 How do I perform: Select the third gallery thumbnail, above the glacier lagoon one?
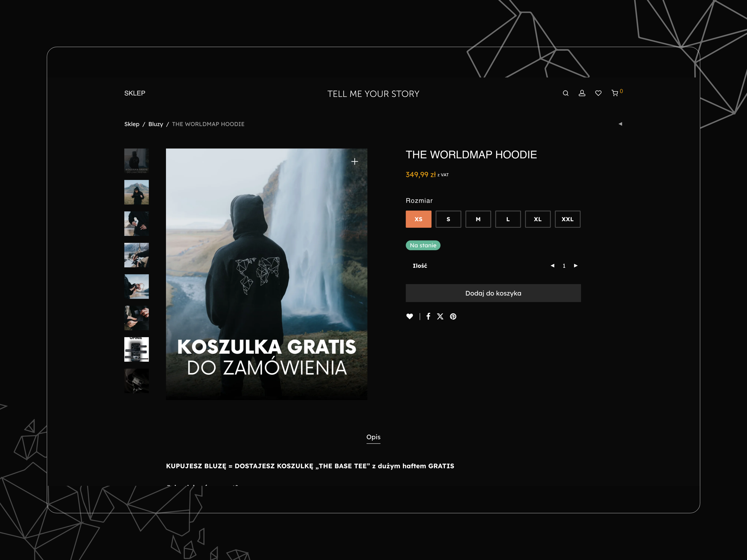136,224
